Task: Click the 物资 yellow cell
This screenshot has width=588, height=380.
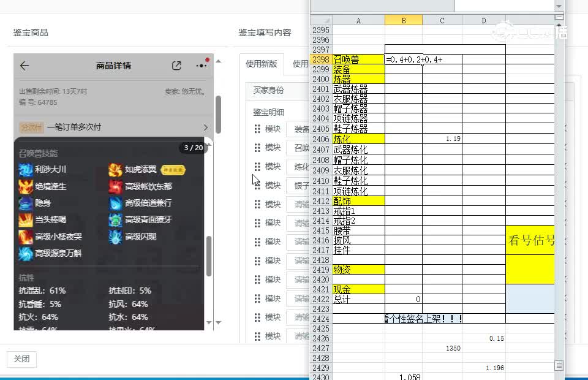Action: [x=358, y=269]
